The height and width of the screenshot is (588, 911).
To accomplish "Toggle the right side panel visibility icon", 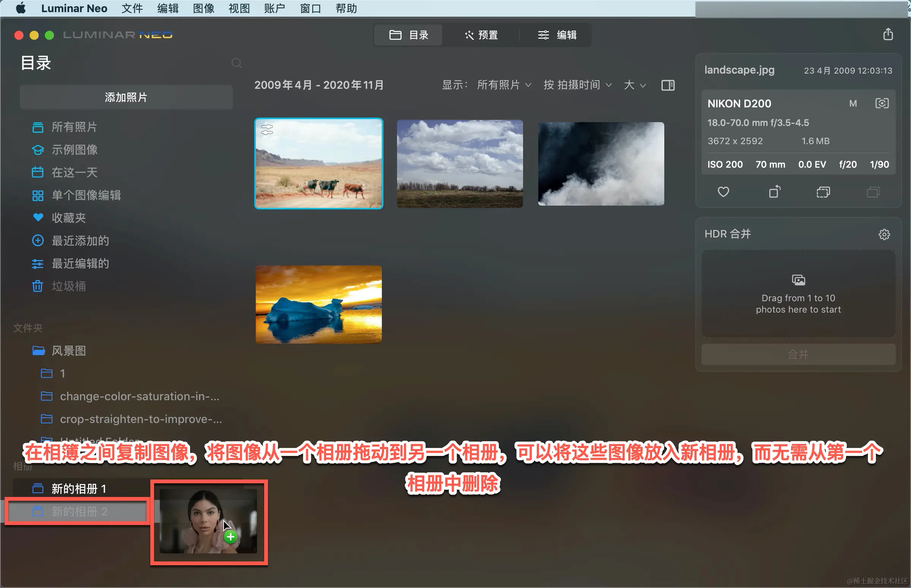I will pyautogui.click(x=668, y=85).
